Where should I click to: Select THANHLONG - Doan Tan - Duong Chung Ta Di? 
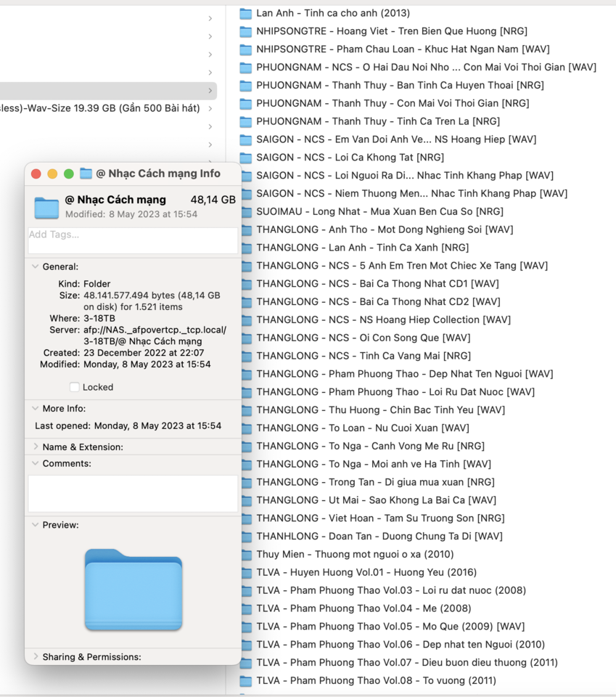[379, 537]
